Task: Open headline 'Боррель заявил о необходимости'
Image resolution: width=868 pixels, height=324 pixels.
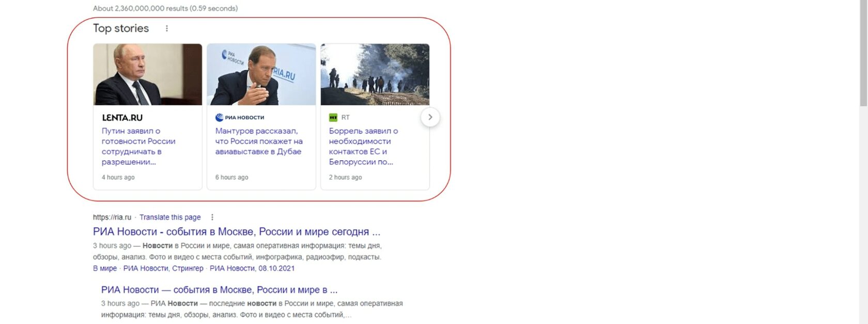Action: pyautogui.click(x=363, y=146)
